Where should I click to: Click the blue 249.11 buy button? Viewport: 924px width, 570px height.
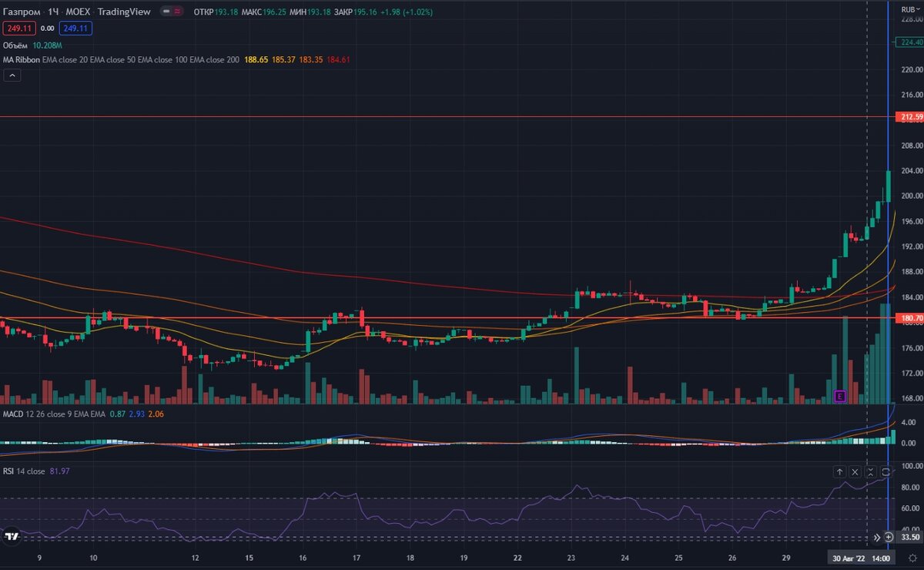click(77, 28)
